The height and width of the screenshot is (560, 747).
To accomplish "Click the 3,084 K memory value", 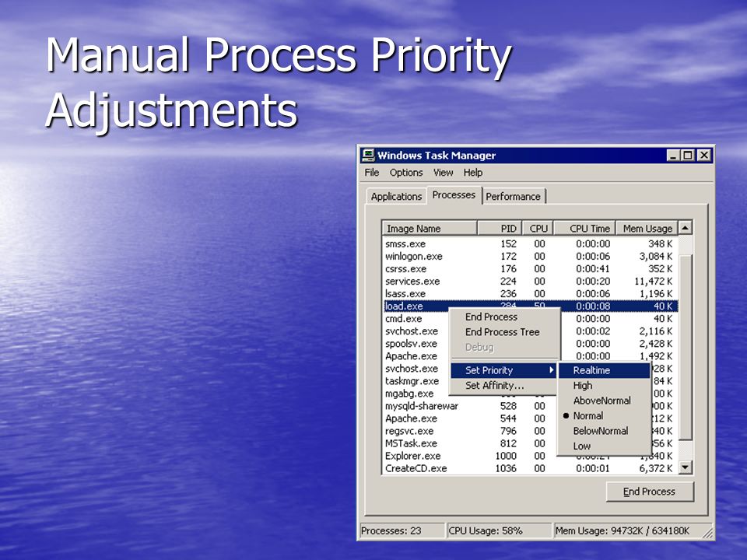I will tap(655, 256).
